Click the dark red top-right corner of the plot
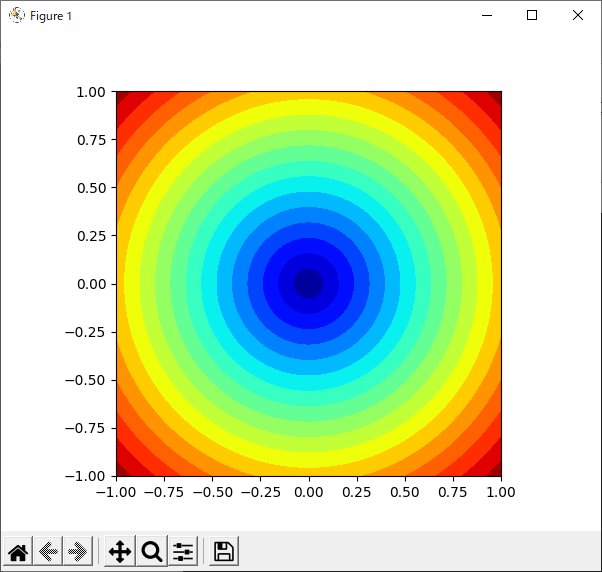This screenshot has width=602, height=572. point(496,96)
